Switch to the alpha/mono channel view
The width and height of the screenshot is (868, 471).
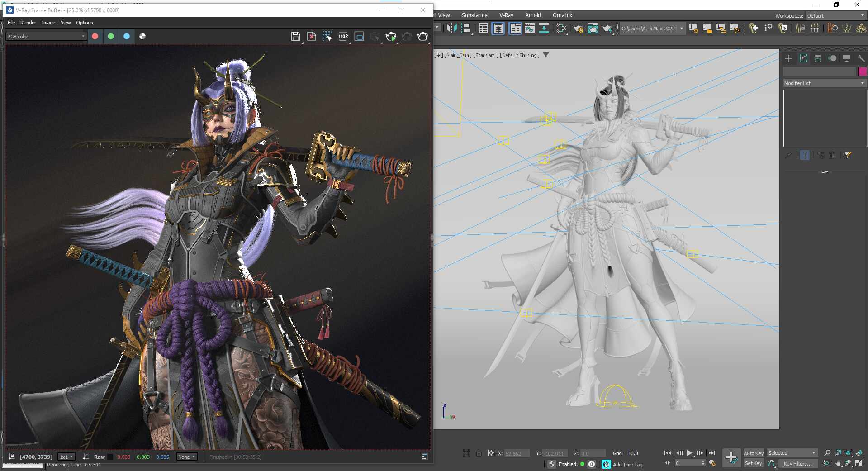click(142, 36)
